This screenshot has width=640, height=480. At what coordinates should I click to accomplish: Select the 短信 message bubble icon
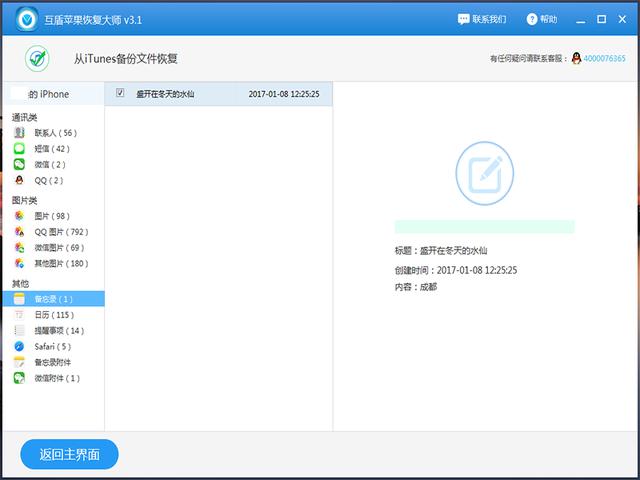click(x=19, y=149)
